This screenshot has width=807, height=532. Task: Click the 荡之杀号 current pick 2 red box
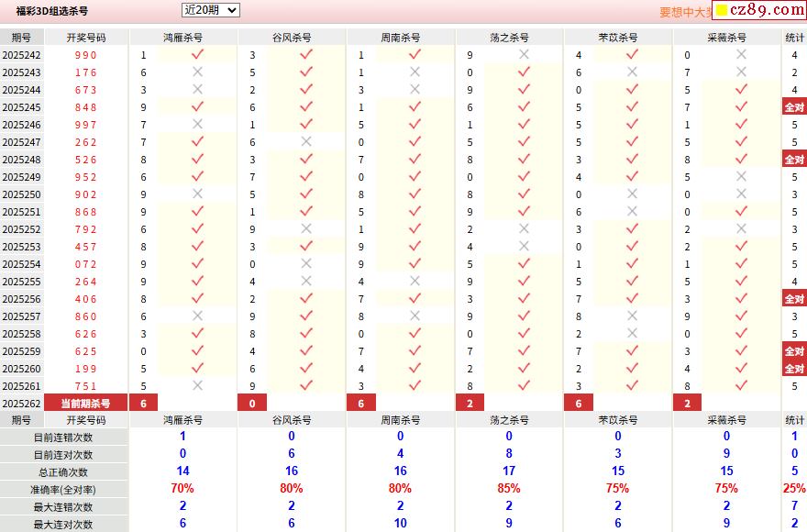[470, 404]
